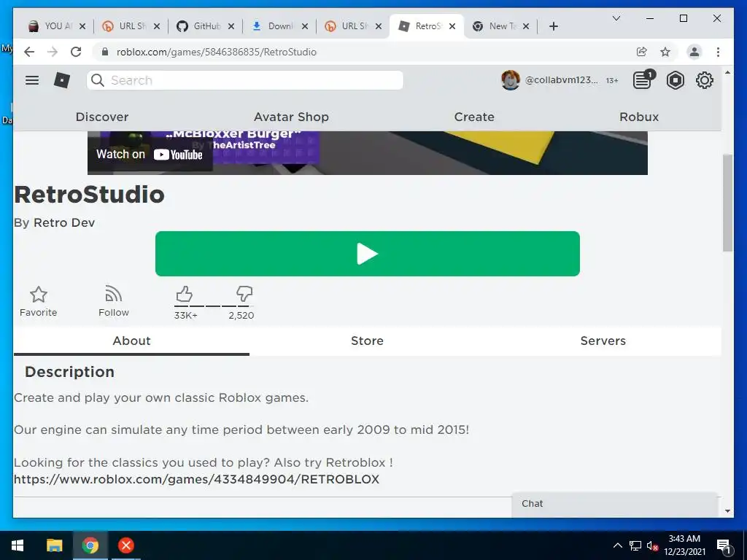Go to the Discover page
This screenshot has height=560, width=747.
coord(102,117)
